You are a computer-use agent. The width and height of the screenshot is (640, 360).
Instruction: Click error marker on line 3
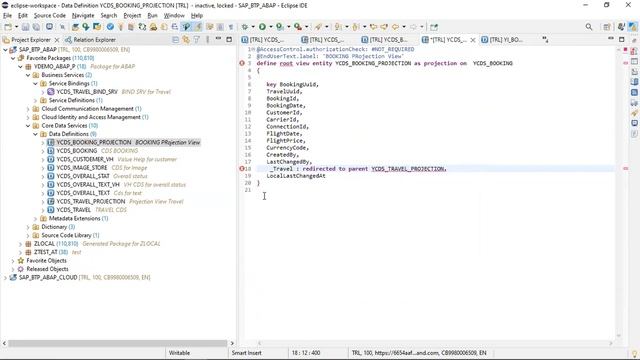click(x=242, y=63)
